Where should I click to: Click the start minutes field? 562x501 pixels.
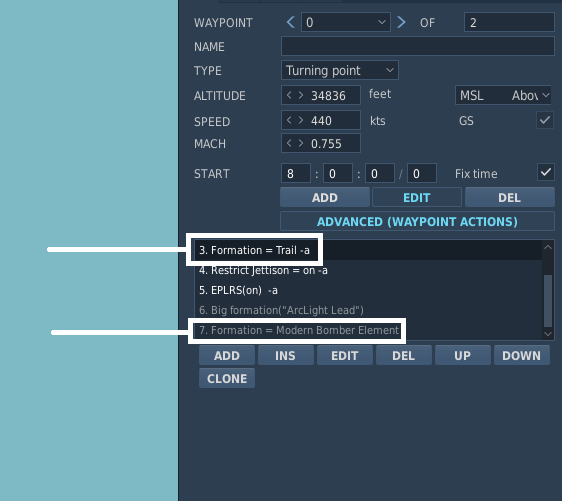point(338,173)
